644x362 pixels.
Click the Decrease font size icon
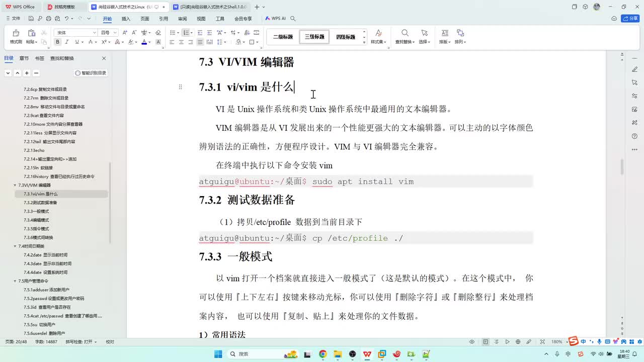click(x=133, y=33)
